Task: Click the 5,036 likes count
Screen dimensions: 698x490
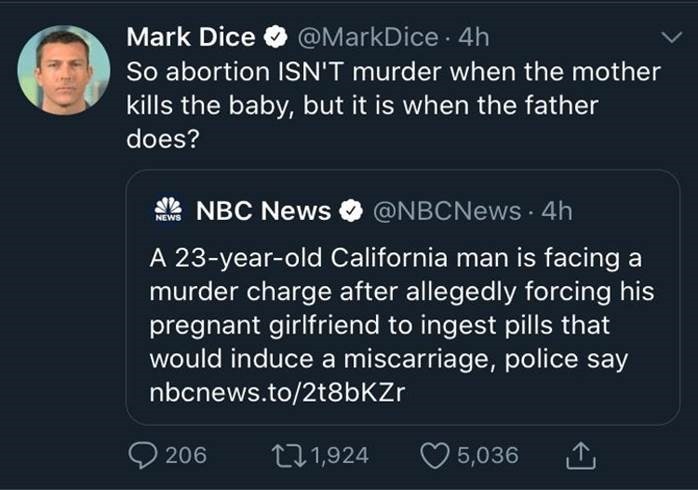Action: tap(487, 455)
